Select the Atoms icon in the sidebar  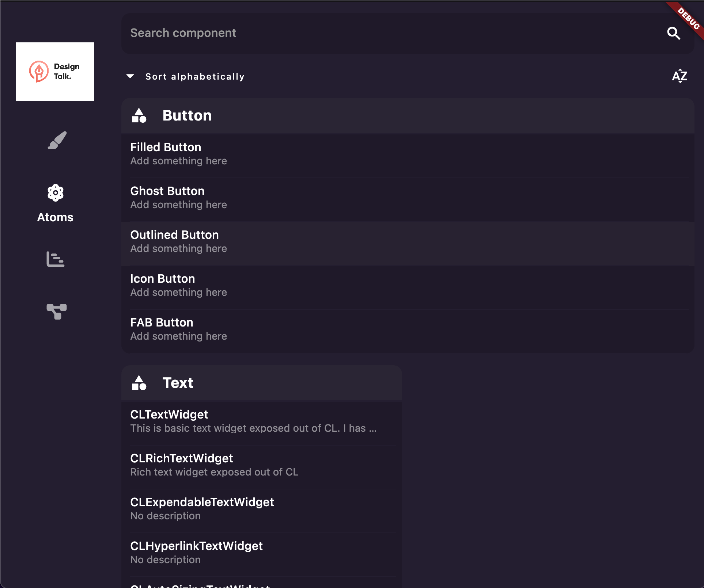tap(55, 192)
